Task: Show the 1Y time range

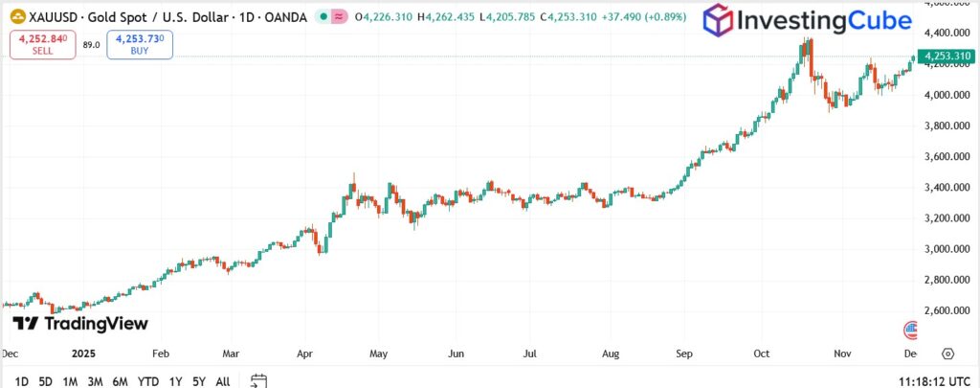Action: point(175,381)
